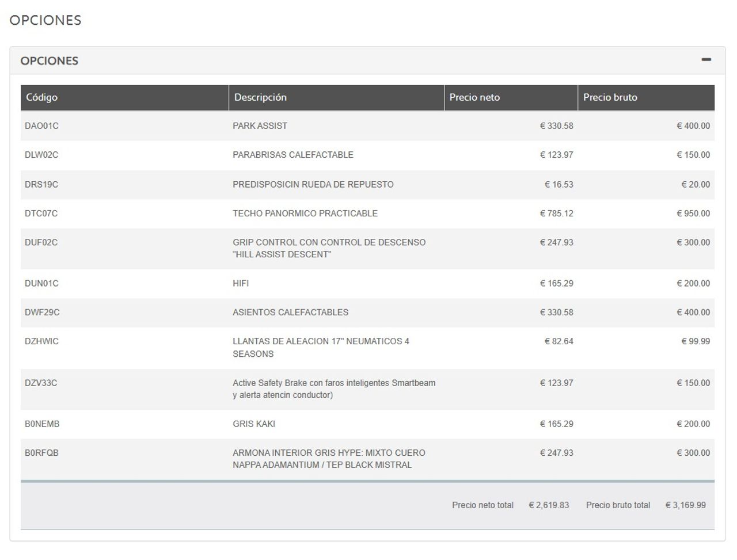Image resolution: width=737 pixels, height=560 pixels.
Task: Select PREDISPOSICIN RUEDA DE REPUESTO description
Action: pos(313,185)
